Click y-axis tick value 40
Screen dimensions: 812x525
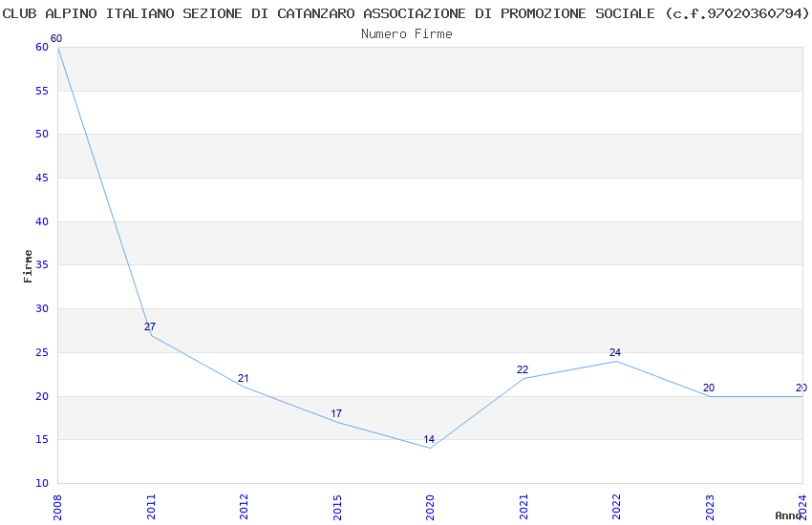42,221
